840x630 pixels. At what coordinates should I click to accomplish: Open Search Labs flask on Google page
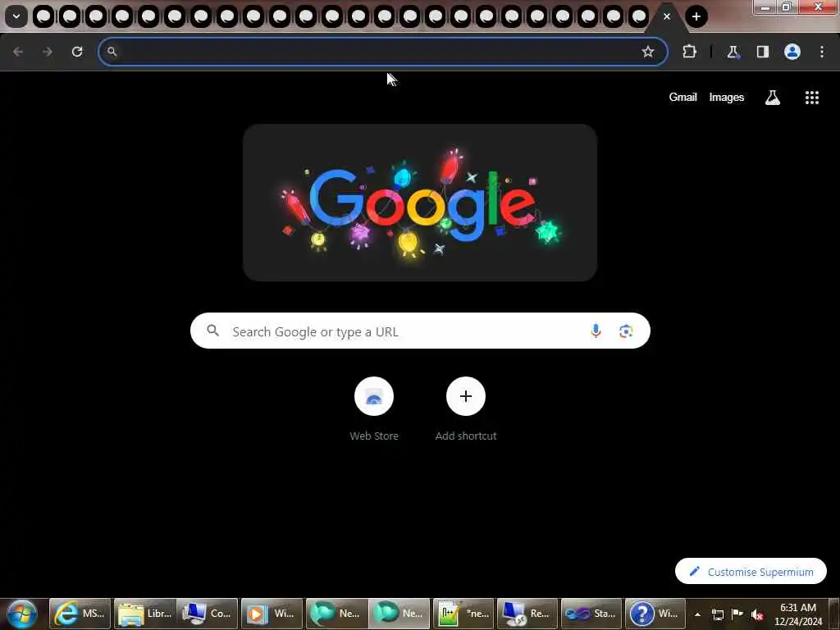[773, 97]
